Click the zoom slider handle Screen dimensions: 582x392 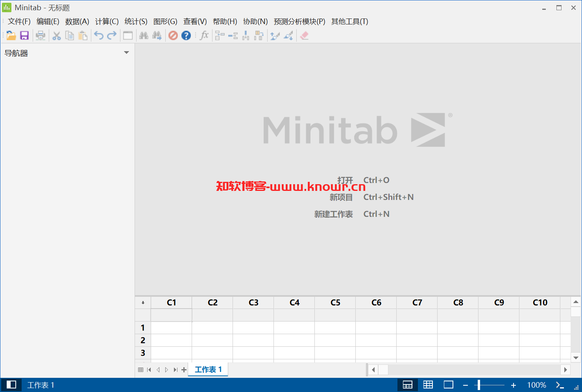tap(479, 385)
